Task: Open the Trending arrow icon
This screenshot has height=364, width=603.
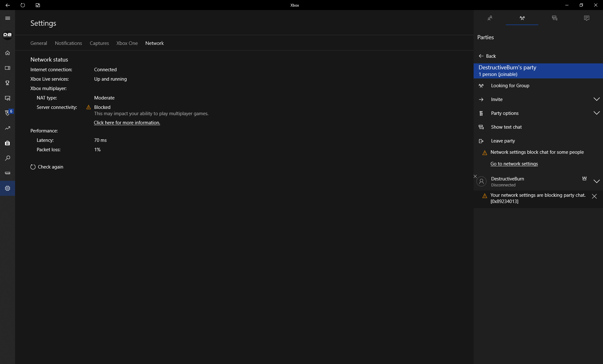Action: 8,128
